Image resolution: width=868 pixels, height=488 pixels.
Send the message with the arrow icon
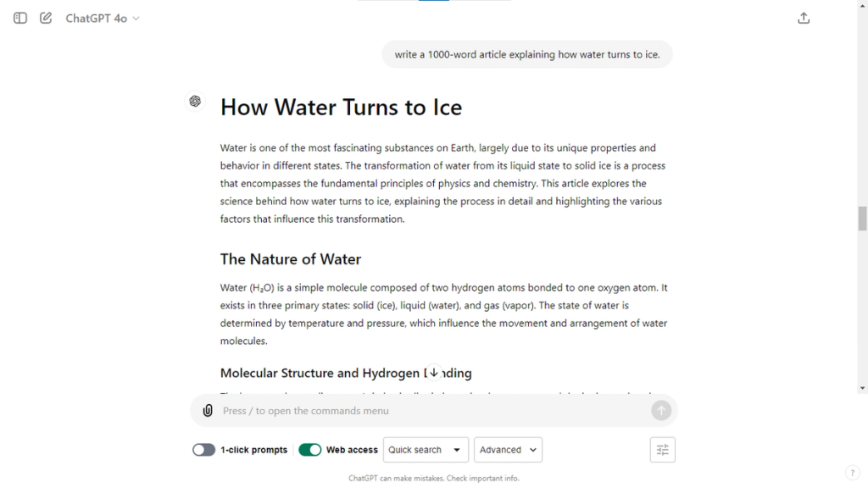(660, 410)
